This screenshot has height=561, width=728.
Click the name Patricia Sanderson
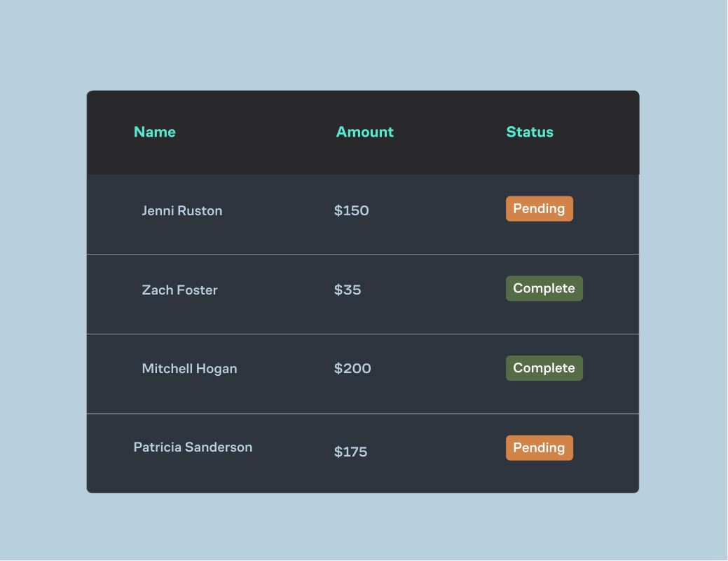pyautogui.click(x=192, y=447)
